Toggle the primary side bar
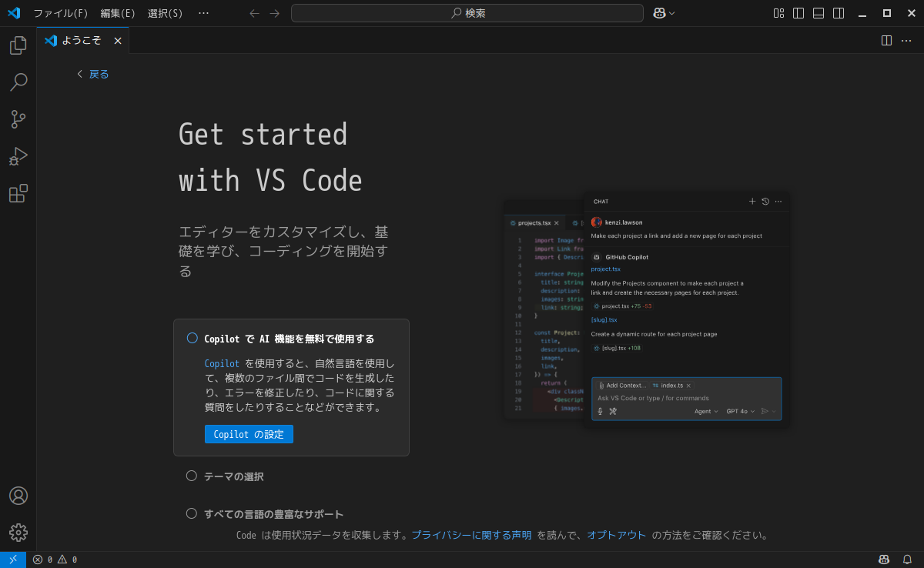This screenshot has width=924, height=568. tap(798, 13)
